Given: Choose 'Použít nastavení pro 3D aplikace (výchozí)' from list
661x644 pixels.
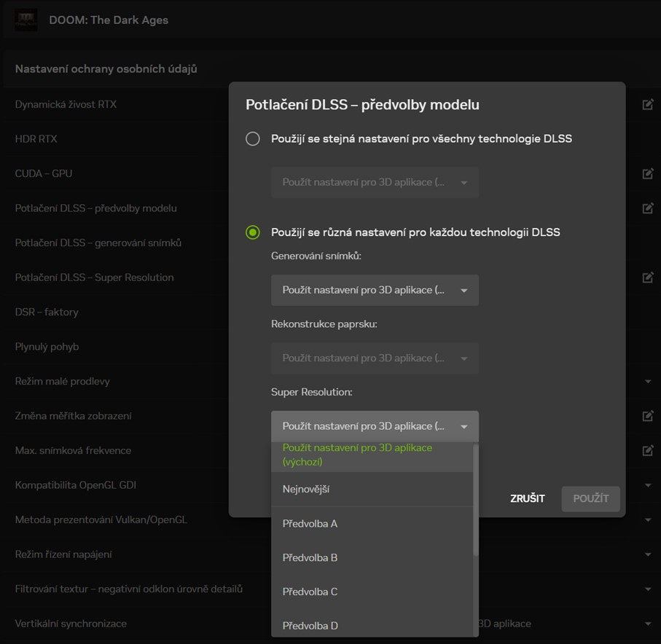Looking at the screenshot, I should coord(372,457).
